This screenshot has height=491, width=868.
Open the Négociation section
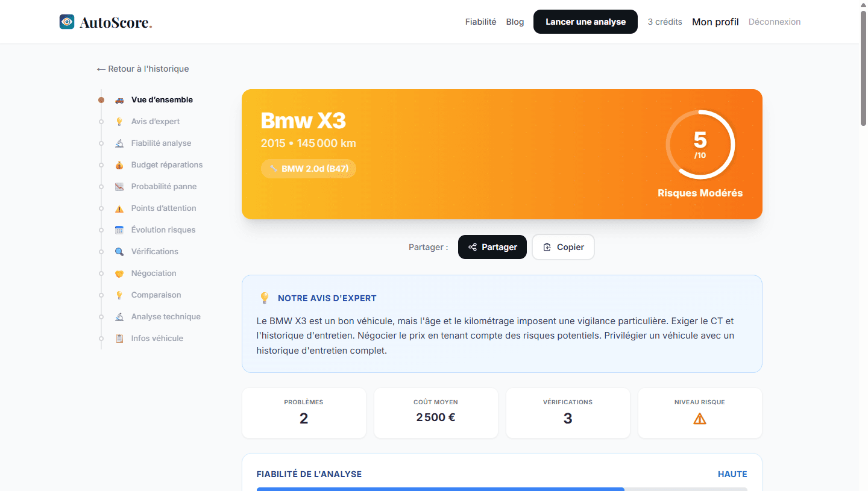coord(154,274)
